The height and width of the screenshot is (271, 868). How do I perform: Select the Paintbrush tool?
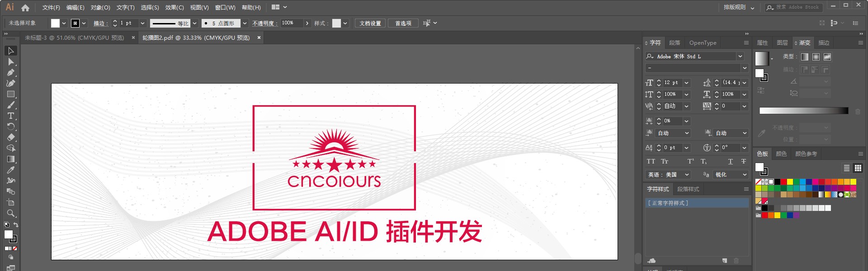tap(11, 105)
